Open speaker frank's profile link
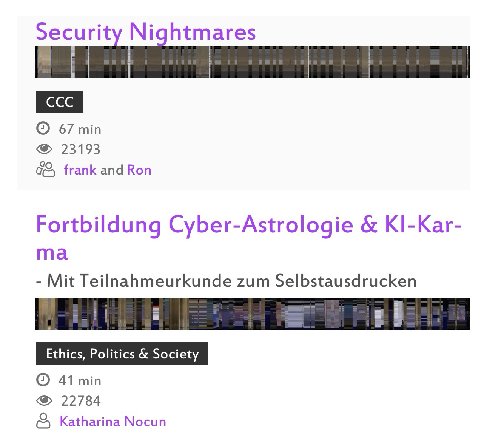 click(80, 170)
